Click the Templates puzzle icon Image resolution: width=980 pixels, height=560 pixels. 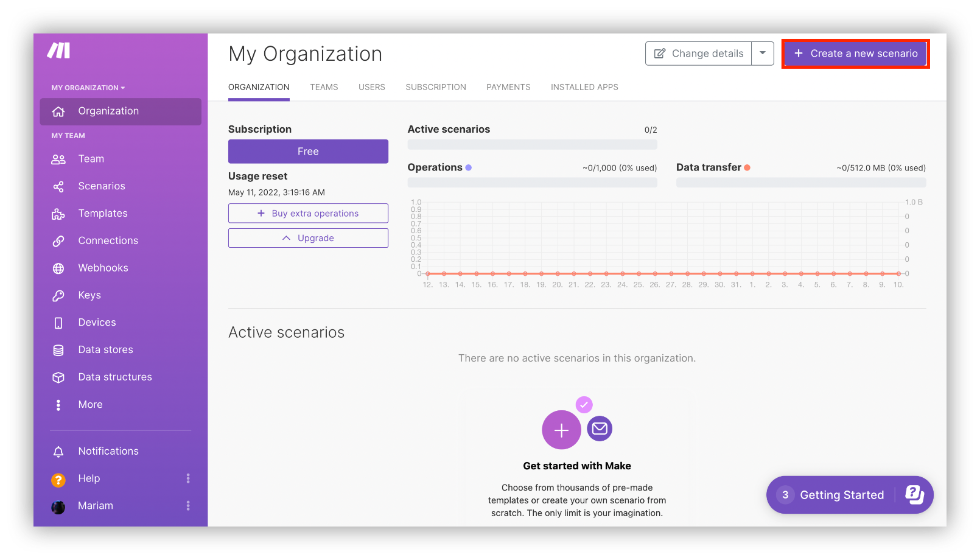(58, 214)
